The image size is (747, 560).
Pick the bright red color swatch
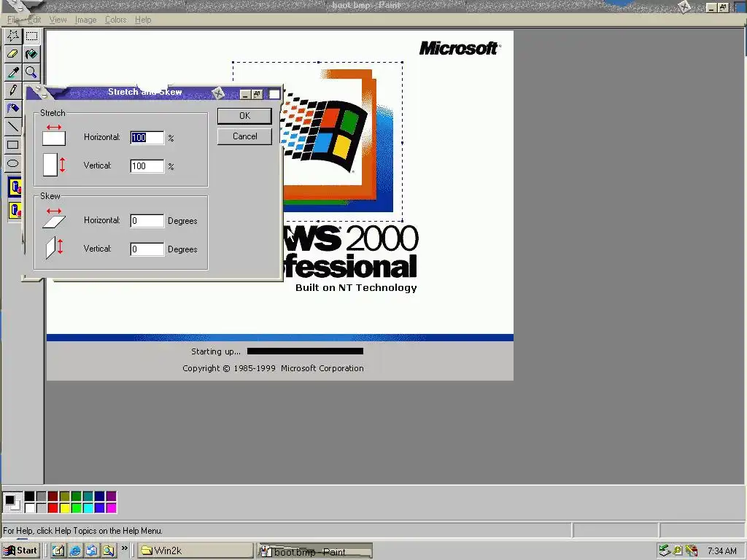pyautogui.click(x=53, y=508)
